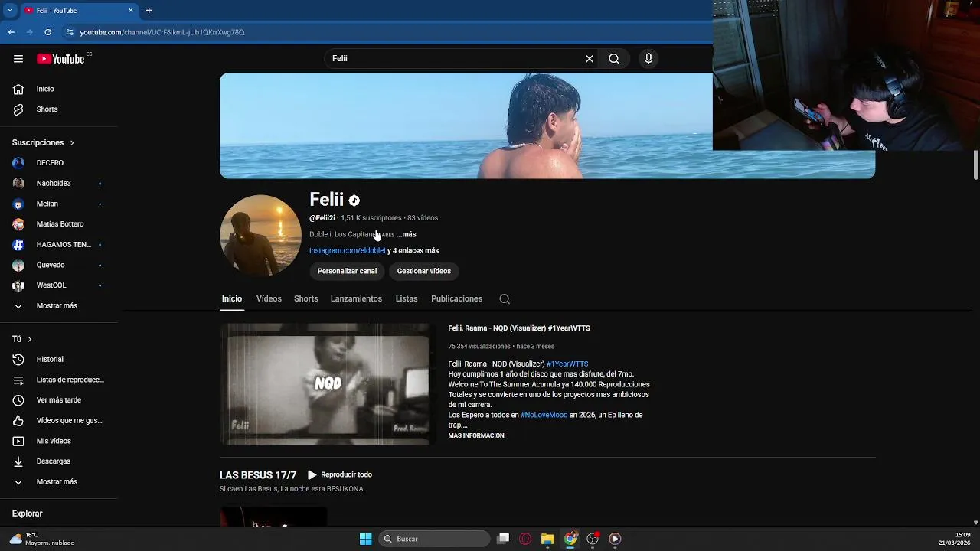
Task: Switch to the Shorts channel tab
Action: pos(306,299)
